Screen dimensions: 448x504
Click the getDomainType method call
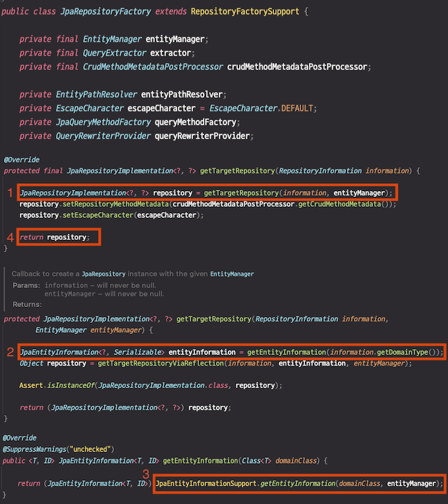pos(403,352)
